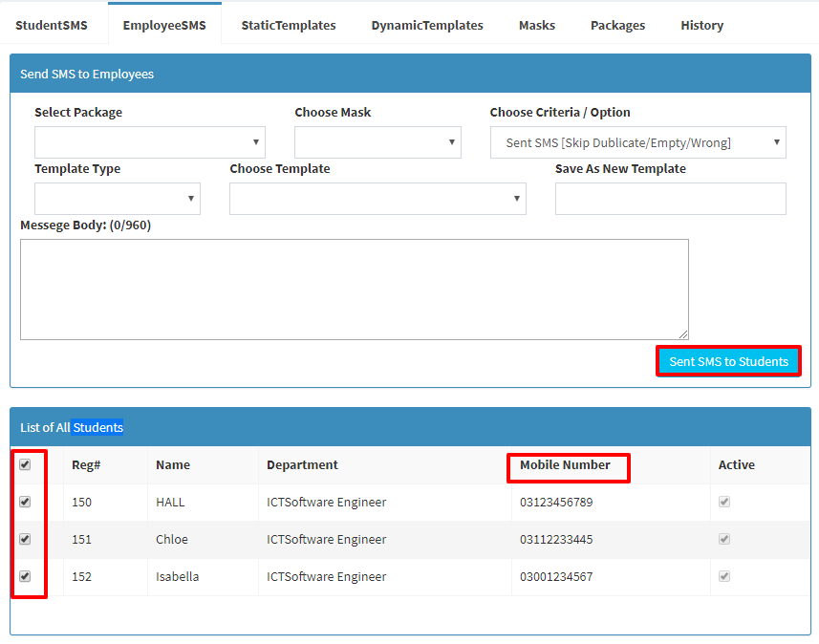Select registration number 150
Image resolution: width=819 pixels, height=644 pixels.
81,502
